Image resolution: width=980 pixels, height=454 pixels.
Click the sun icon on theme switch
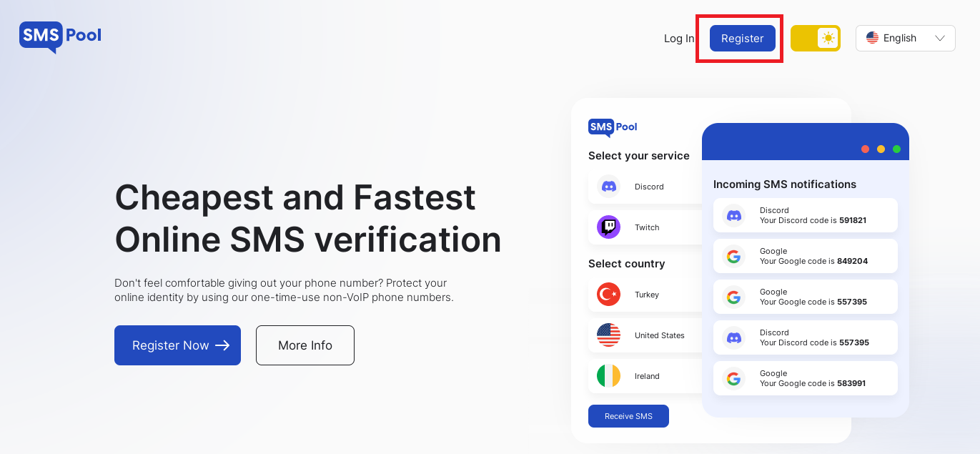click(828, 38)
